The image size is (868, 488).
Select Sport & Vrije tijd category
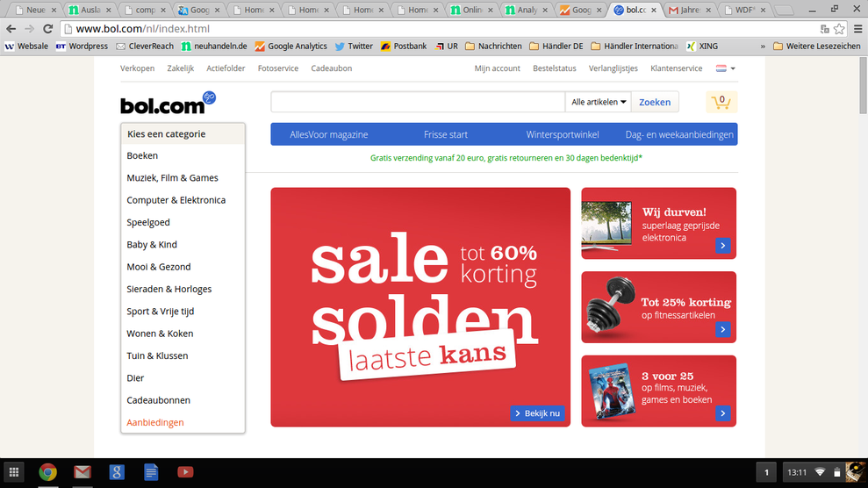click(x=160, y=312)
